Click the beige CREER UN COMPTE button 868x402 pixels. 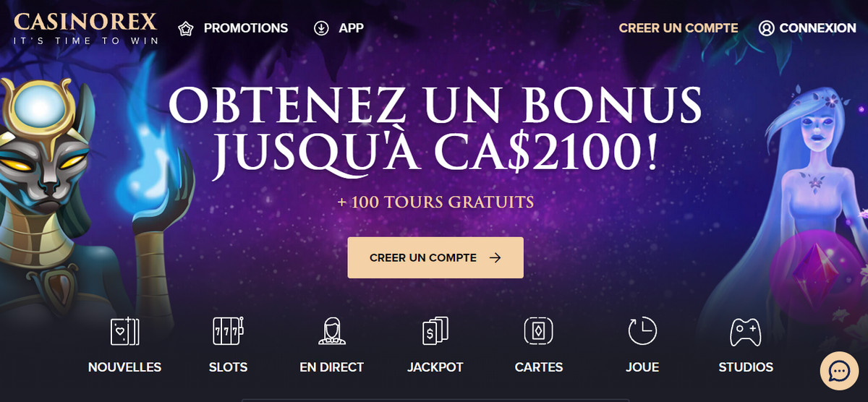(435, 257)
